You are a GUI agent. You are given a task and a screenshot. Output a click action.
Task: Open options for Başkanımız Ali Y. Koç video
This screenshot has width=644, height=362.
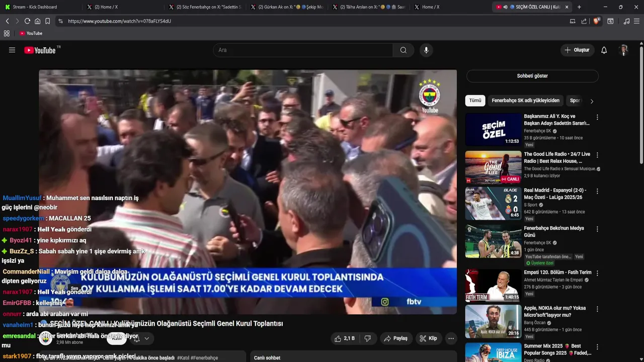click(597, 117)
